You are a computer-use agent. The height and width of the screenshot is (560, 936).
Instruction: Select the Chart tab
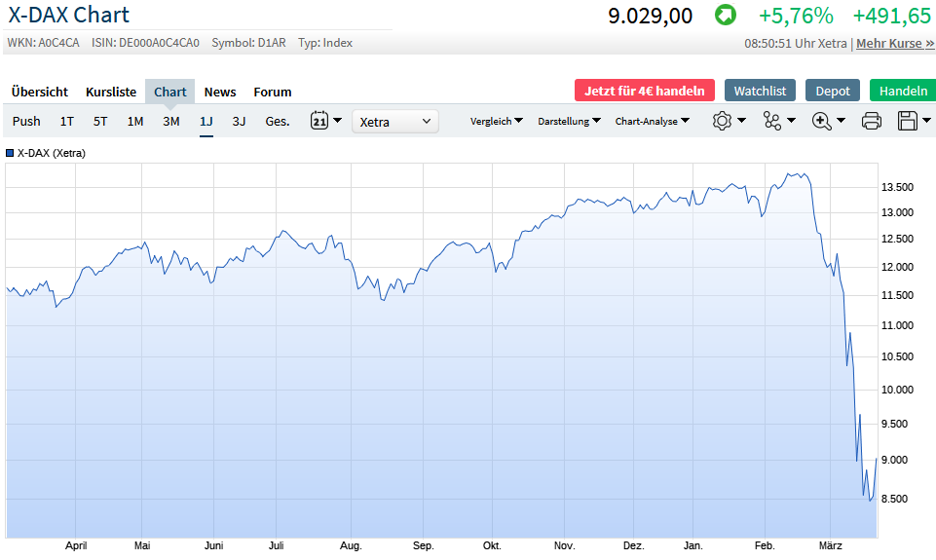[x=170, y=92]
